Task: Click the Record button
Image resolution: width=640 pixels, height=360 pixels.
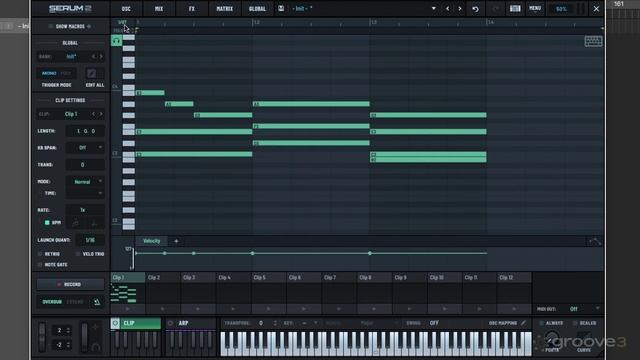Action: point(70,284)
